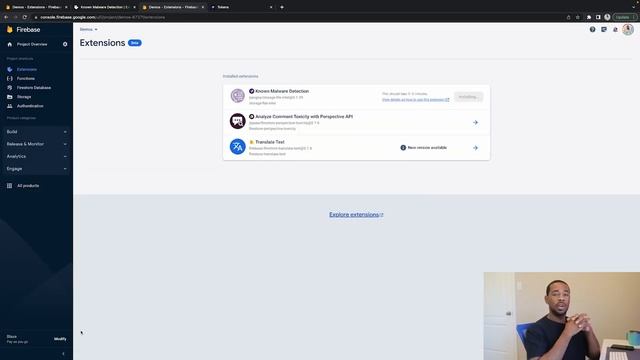Click the New version available text
This screenshot has width=640, height=360.
427,148
